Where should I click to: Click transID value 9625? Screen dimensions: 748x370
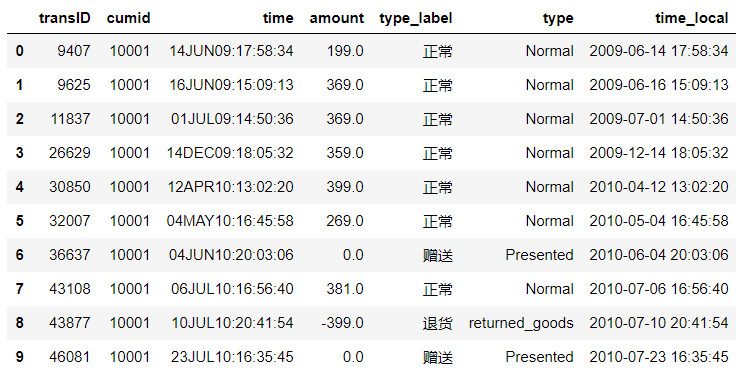click(x=69, y=85)
